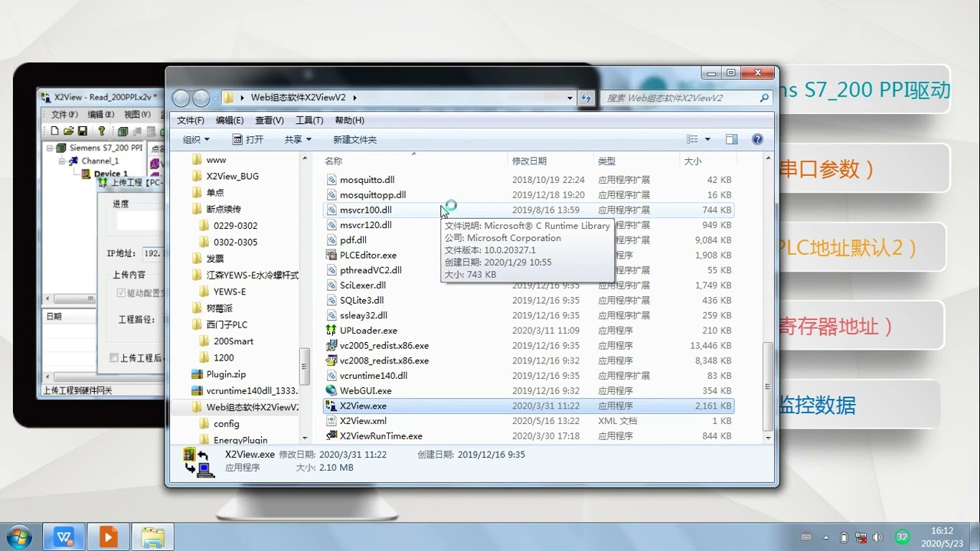The image size is (980, 551).
Task: Select the PLCEditor.exe file icon
Action: pos(332,255)
